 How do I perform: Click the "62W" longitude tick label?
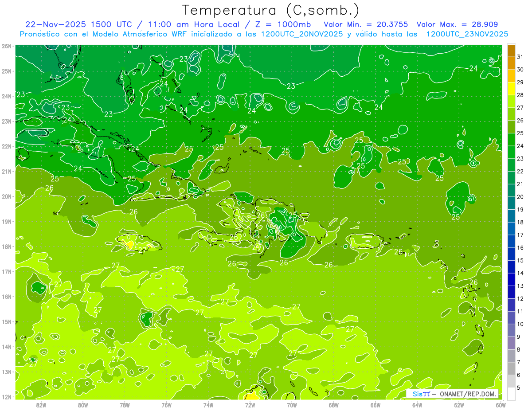tap(459, 404)
